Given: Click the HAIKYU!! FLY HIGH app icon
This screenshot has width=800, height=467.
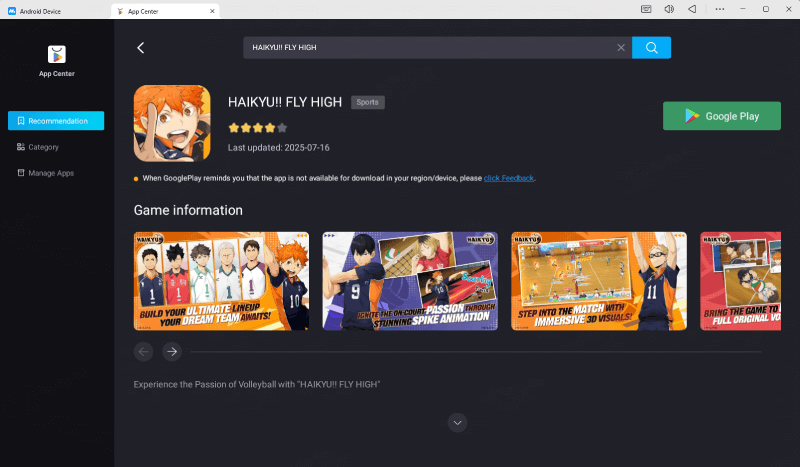Looking at the screenshot, I should [x=172, y=124].
